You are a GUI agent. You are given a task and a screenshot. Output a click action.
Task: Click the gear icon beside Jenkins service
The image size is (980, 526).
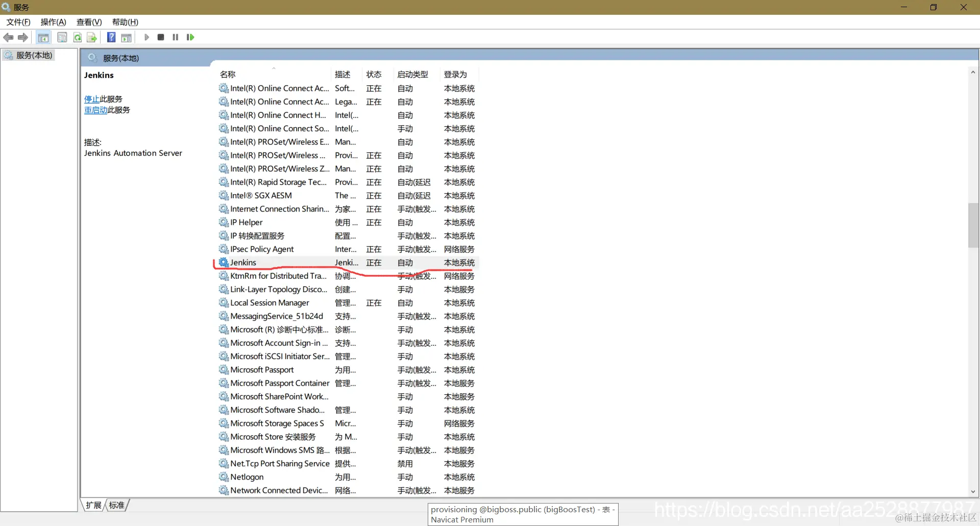(x=224, y=262)
